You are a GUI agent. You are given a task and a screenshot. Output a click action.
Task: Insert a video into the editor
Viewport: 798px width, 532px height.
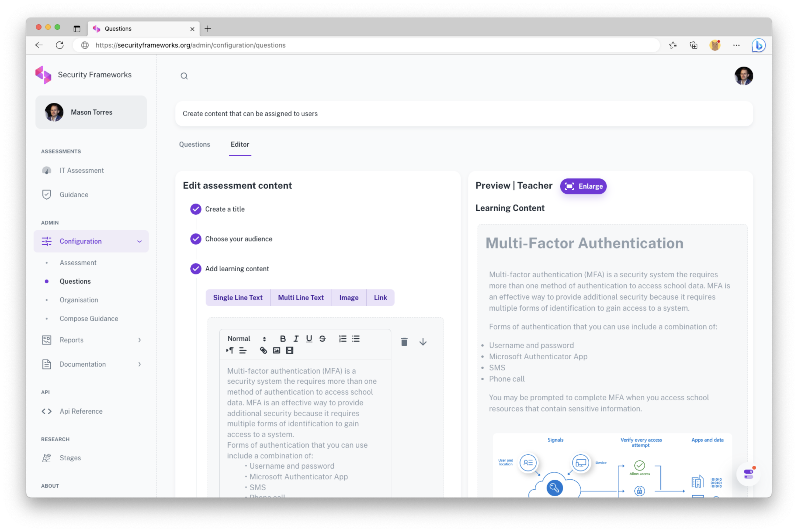tap(289, 351)
